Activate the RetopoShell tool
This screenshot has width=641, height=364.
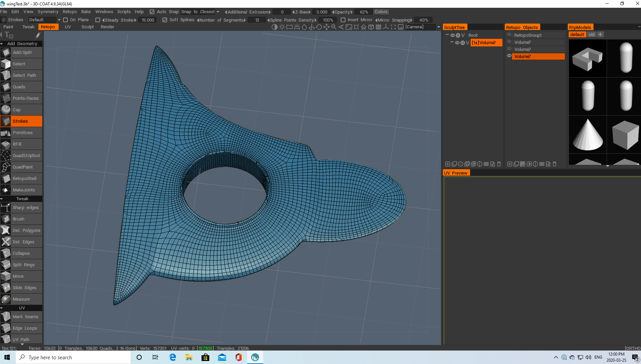coord(21,178)
